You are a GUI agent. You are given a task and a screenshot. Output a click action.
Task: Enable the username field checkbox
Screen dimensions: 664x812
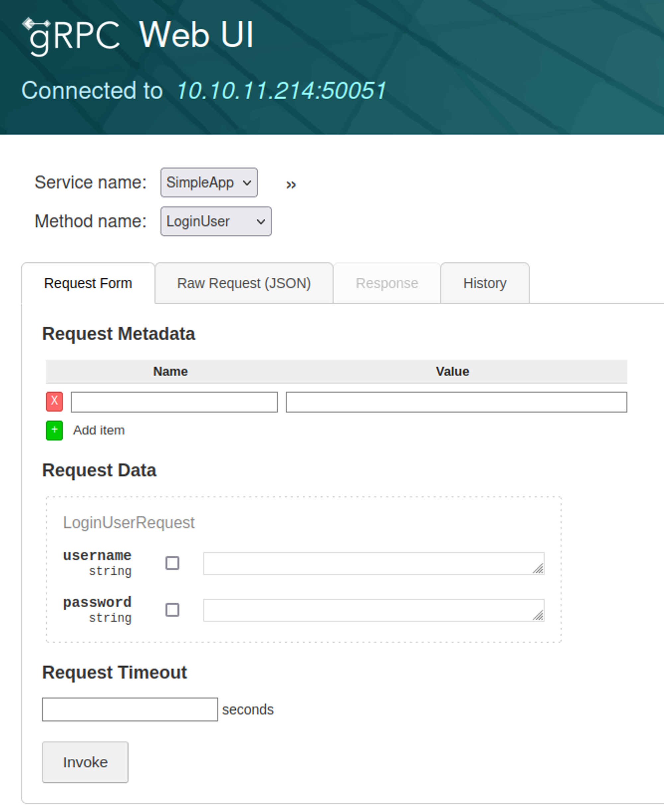coord(172,563)
